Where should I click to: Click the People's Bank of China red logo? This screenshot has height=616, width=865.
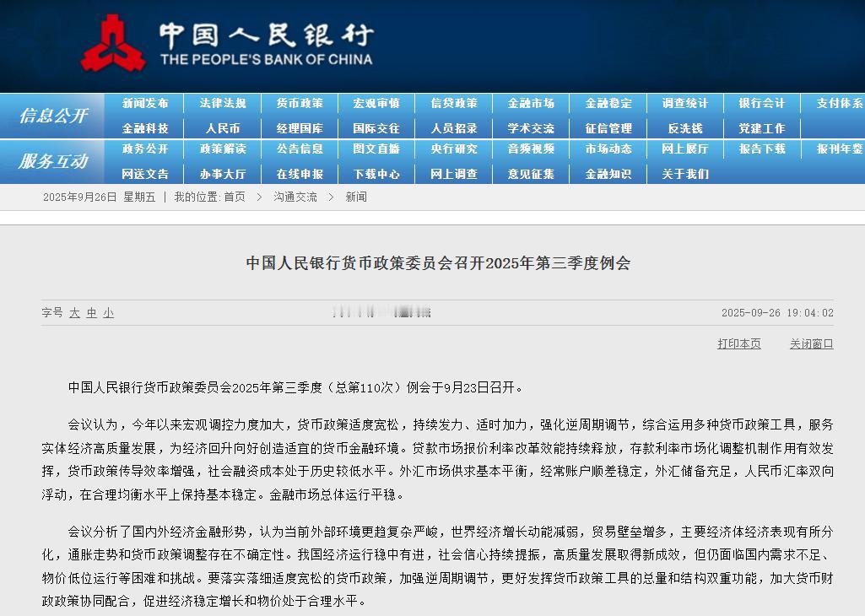(113, 43)
